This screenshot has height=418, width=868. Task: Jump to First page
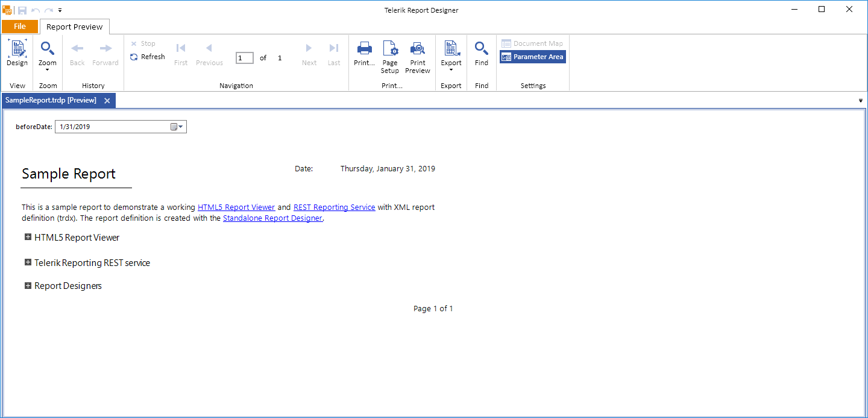(181, 54)
